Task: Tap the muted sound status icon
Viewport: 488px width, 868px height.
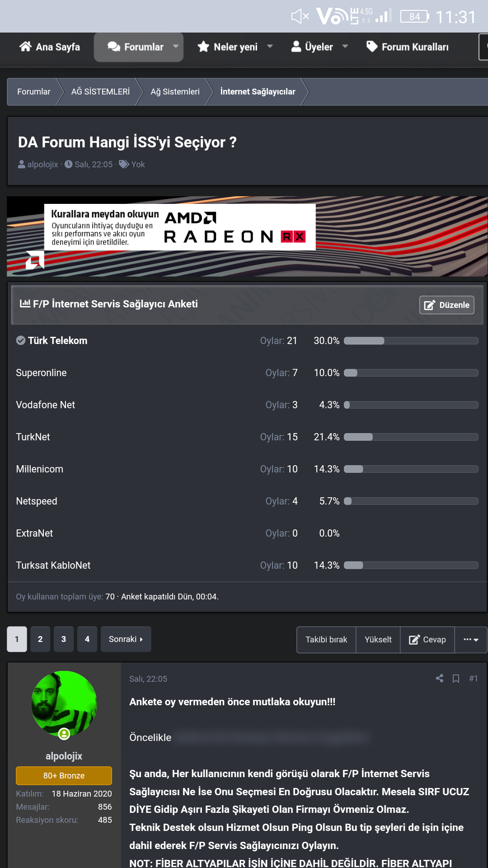Action: pos(300,17)
